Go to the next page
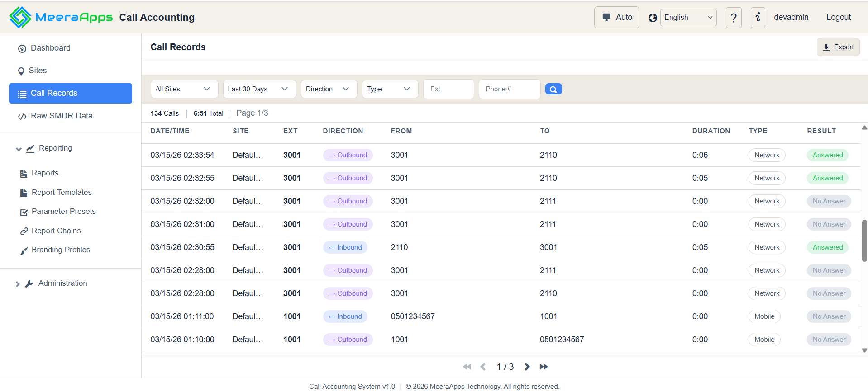Image resolution: width=868 pixels, height=392 pixels. 527,367
